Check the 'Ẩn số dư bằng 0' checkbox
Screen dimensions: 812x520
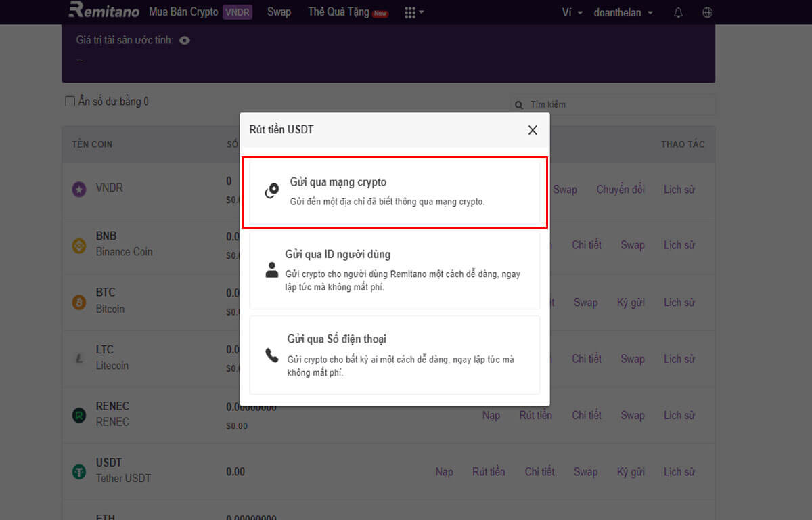pos(70,100)
